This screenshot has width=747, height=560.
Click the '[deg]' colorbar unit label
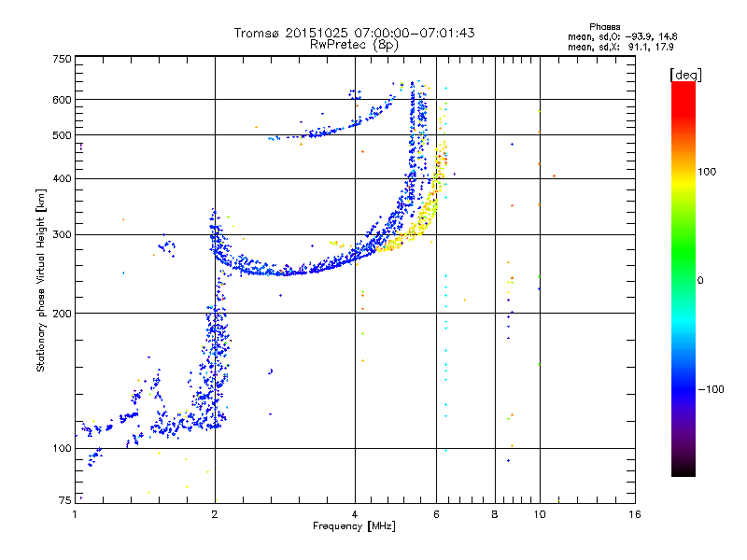tap(685, 75)
